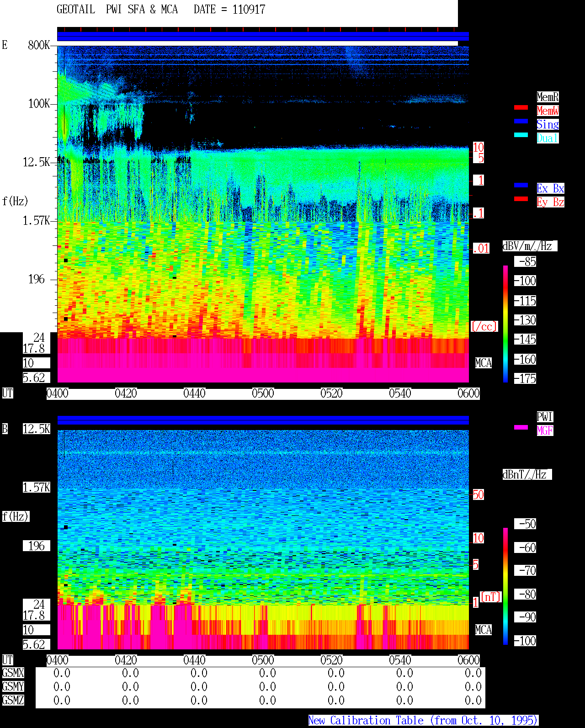Image resolution: width=585 pixels, height=728 pixels.
Task: Click the [nT] magnetic field axis label
Action: click(x=491, y=597)
